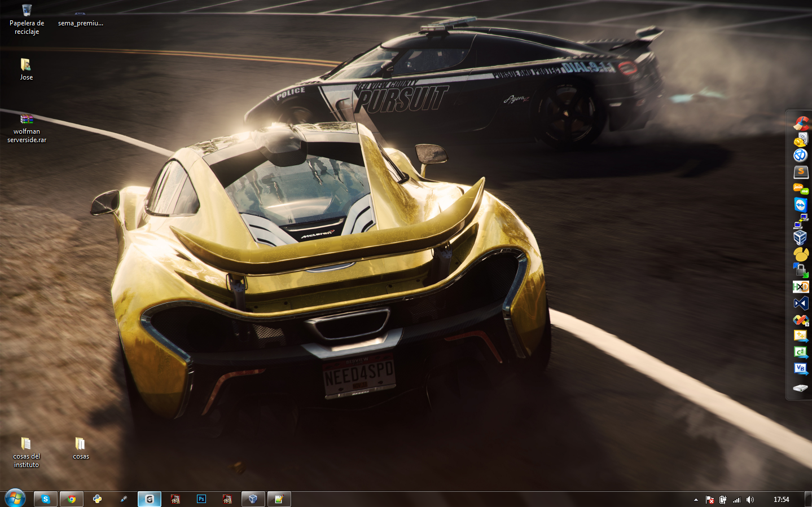Open the Windows Start menu

pos(15,499)
